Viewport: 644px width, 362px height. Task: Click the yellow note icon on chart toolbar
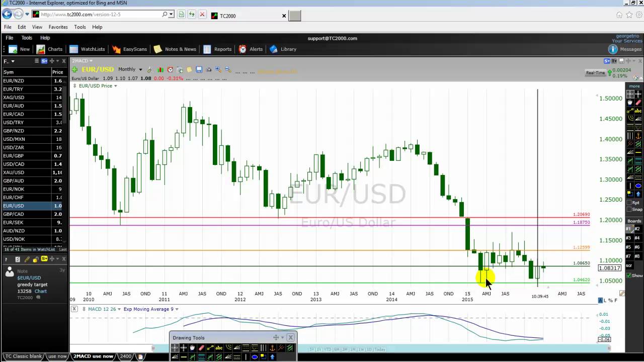pos(189,69)
